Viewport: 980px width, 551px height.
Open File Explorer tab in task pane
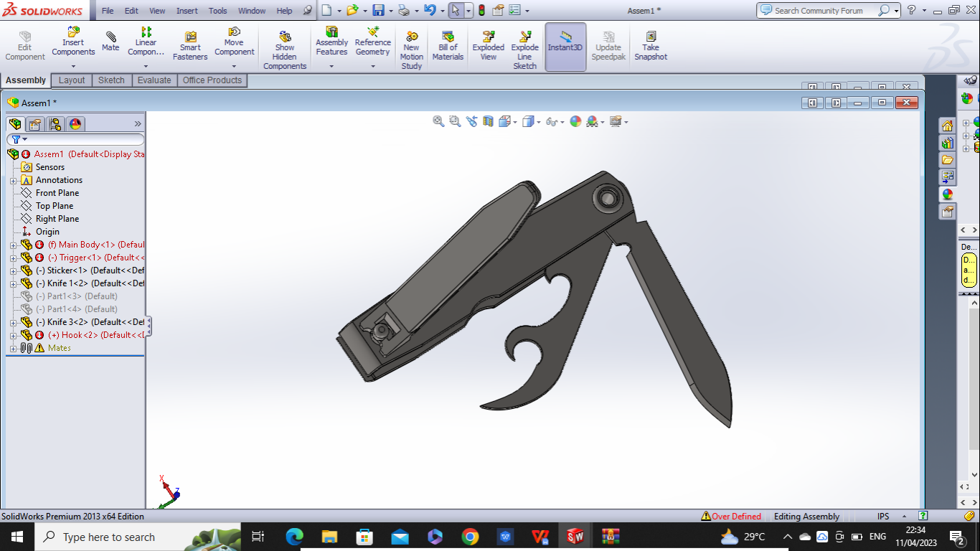tap(948, 160)
